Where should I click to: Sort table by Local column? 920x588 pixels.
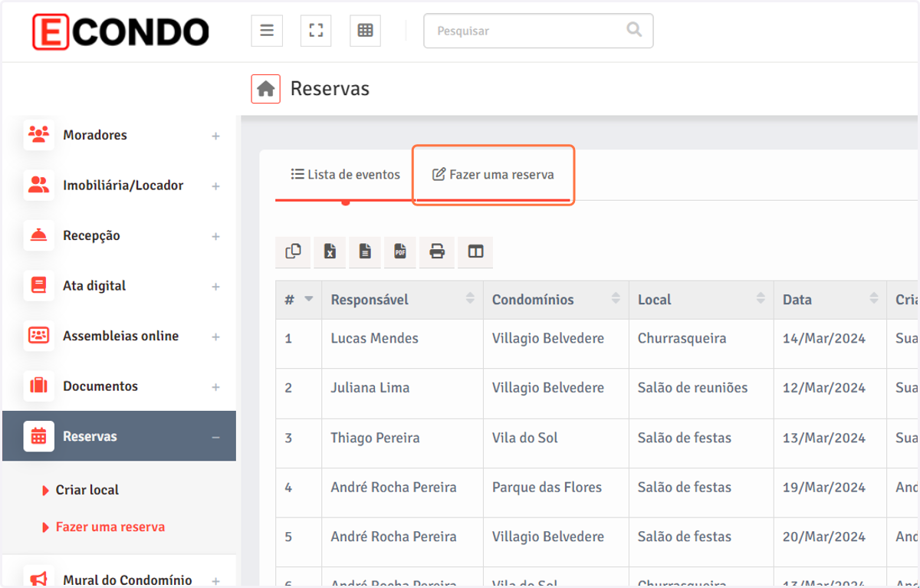(701, 300)
